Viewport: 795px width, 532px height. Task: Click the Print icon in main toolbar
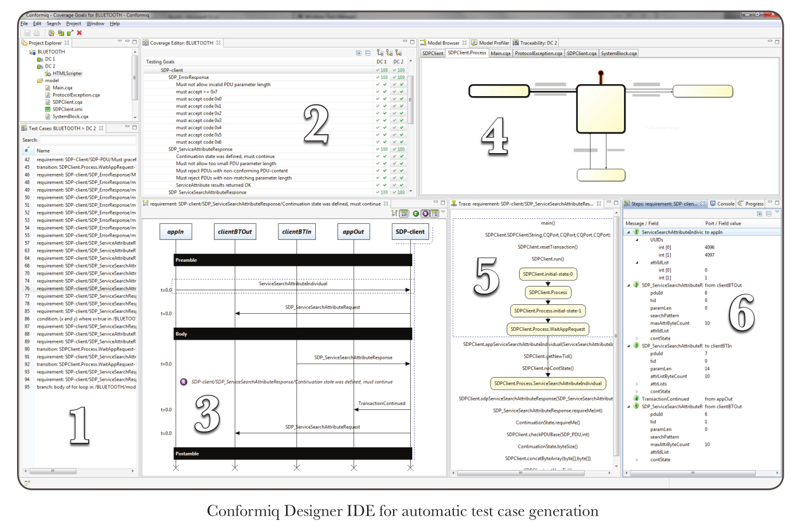[x=36, y=32]
